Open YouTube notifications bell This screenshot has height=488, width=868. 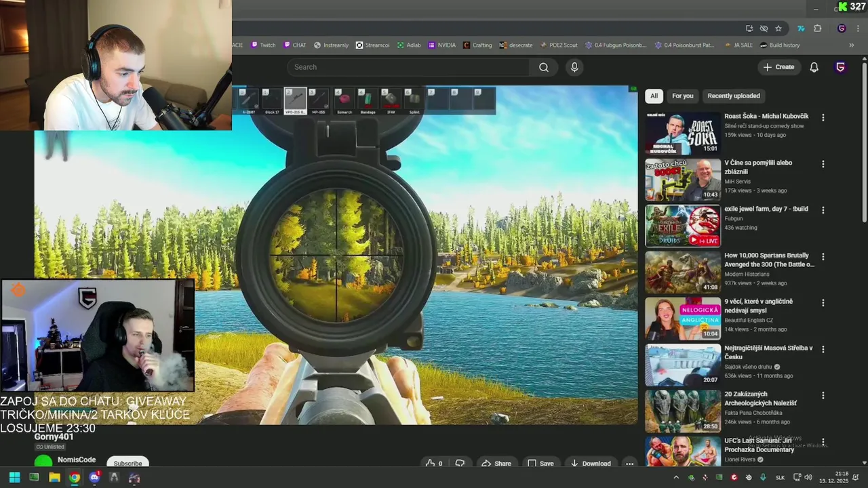tap(814, 67)
